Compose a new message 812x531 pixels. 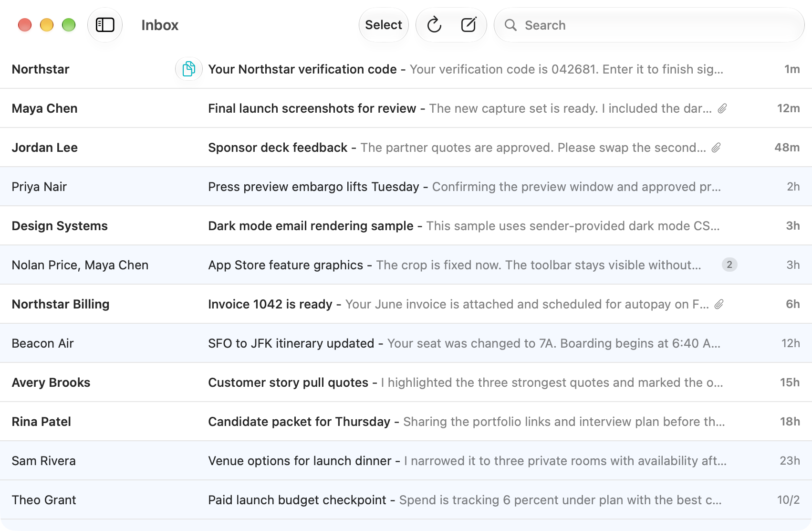pos(468,25)
